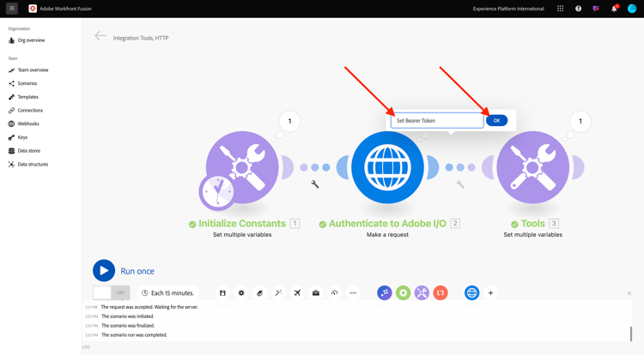Screen dimensions: 644x355
Task: Open the dark blue Flow control tools icon
Action: point(385,292)
